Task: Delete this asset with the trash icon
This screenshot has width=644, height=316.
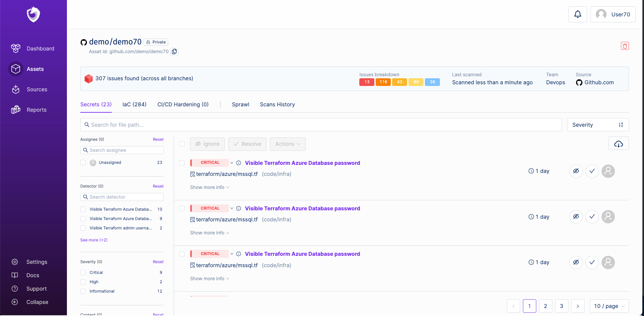Action: (x=625, y=46)
